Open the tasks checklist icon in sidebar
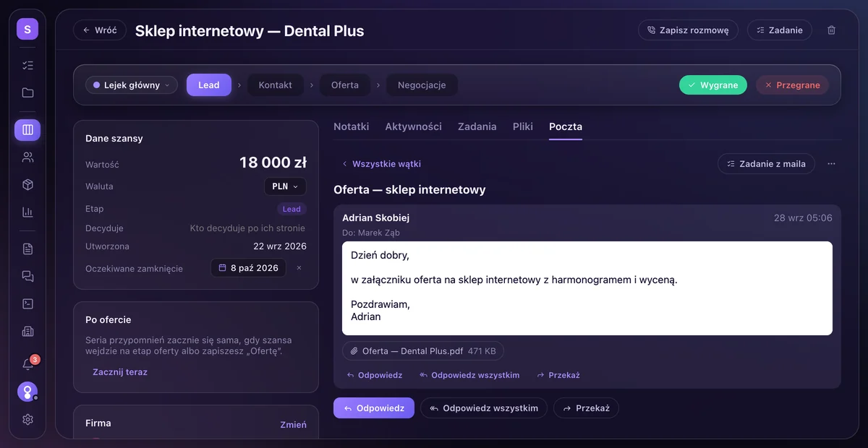 27,65
